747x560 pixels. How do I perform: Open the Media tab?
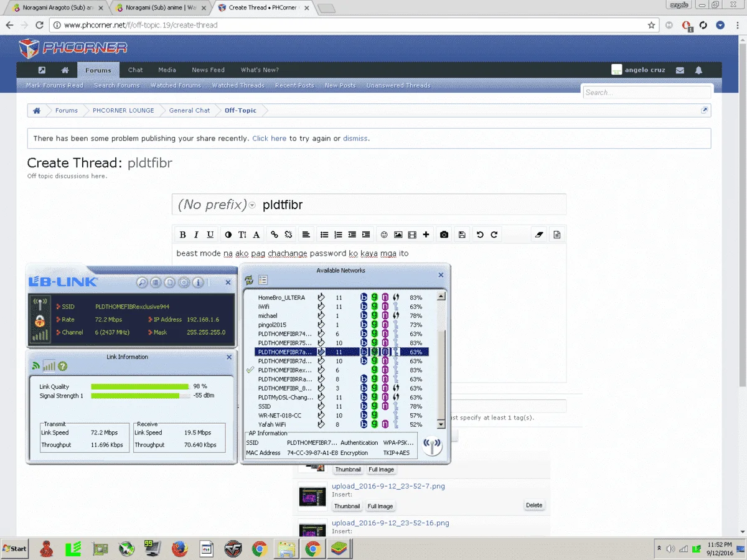coord(167,70)
